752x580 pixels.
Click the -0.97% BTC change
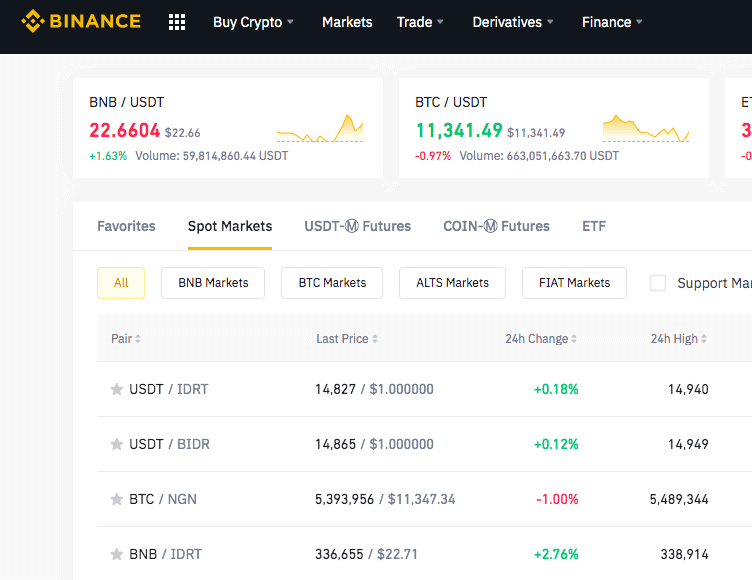point(433,156)
